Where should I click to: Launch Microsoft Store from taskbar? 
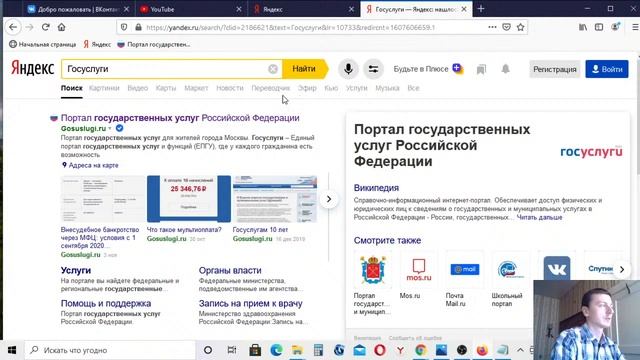pyautogui.click(x=255, y=350)
